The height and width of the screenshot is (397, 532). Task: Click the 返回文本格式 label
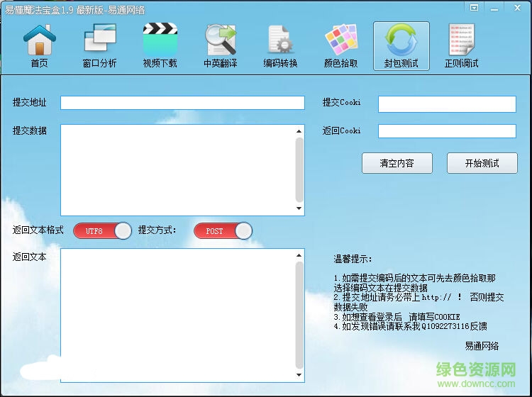(x=38, y=230)
